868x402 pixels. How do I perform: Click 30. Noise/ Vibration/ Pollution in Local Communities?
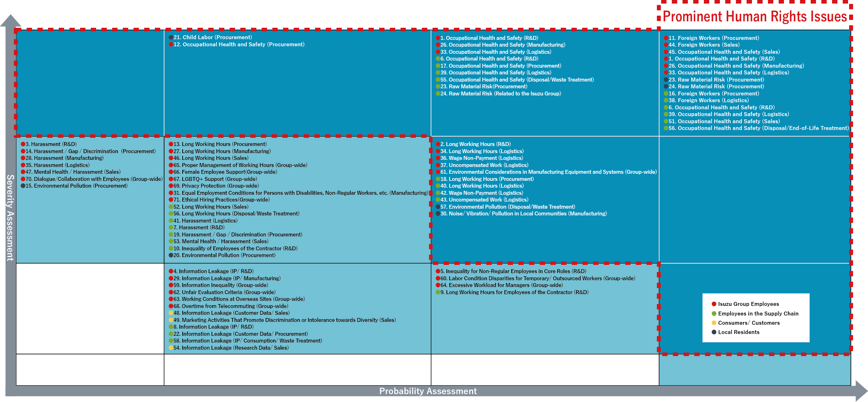point(523,213)
